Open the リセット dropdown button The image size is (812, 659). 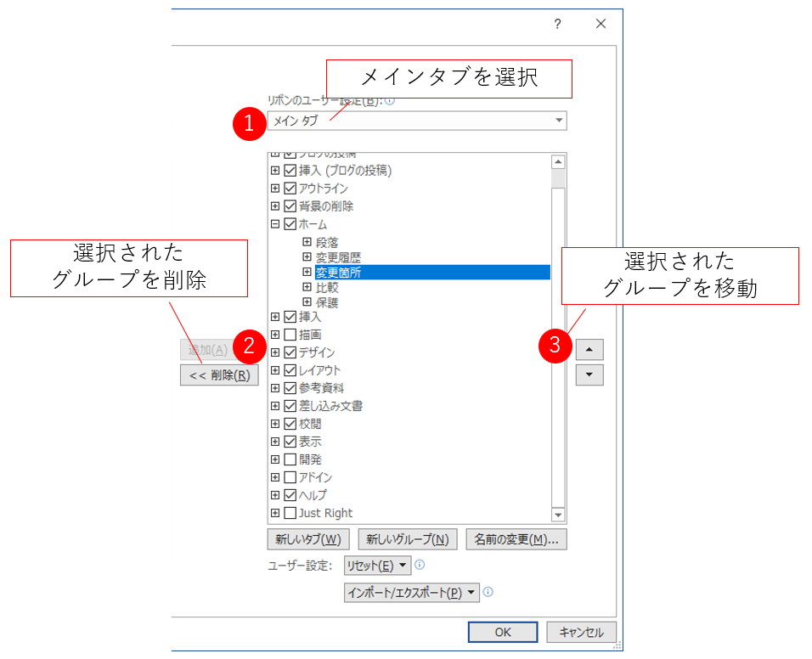click(x=377, y=566)
